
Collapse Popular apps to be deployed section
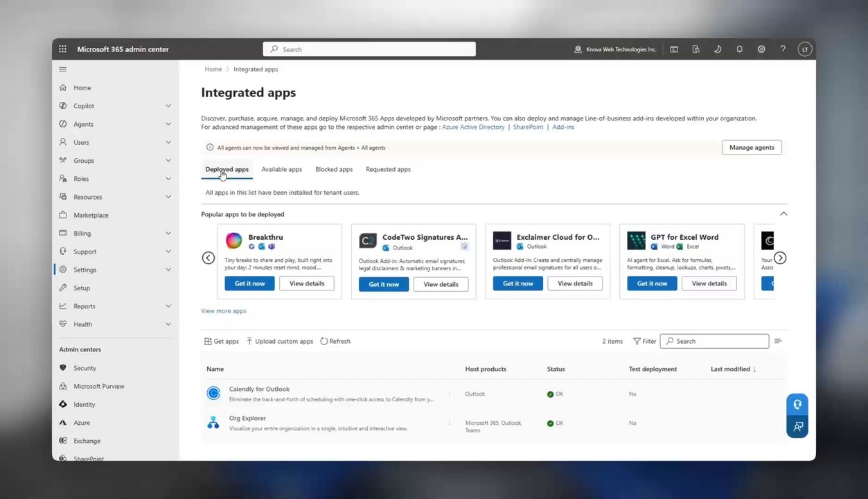click(x=783, y=213)
